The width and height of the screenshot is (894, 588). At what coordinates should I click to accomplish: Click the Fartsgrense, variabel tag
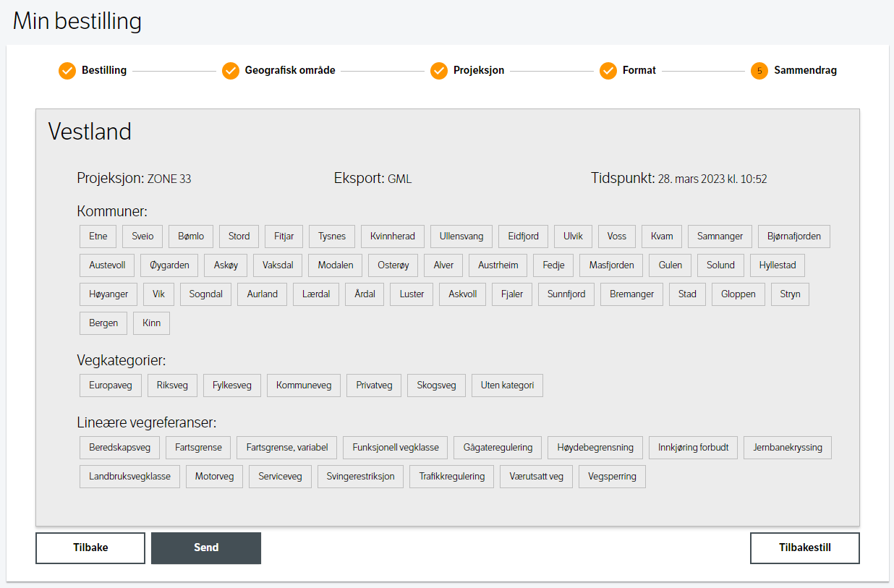[x=287, y=448]
